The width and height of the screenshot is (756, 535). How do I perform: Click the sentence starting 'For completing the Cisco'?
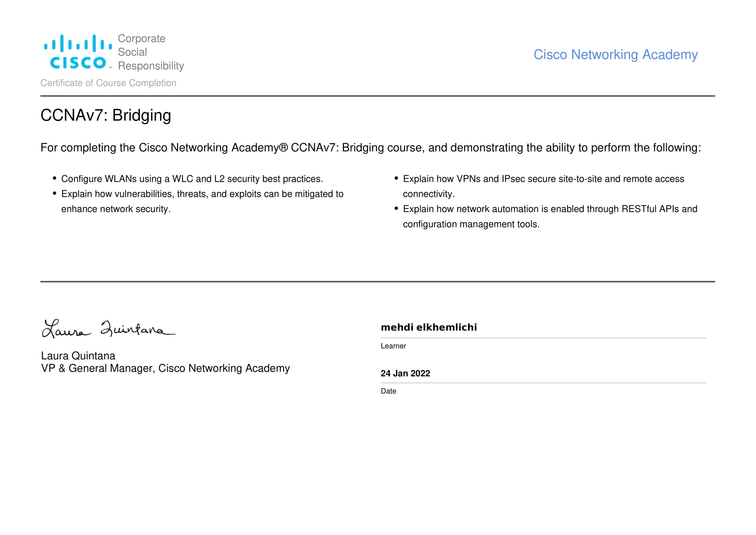371,148
